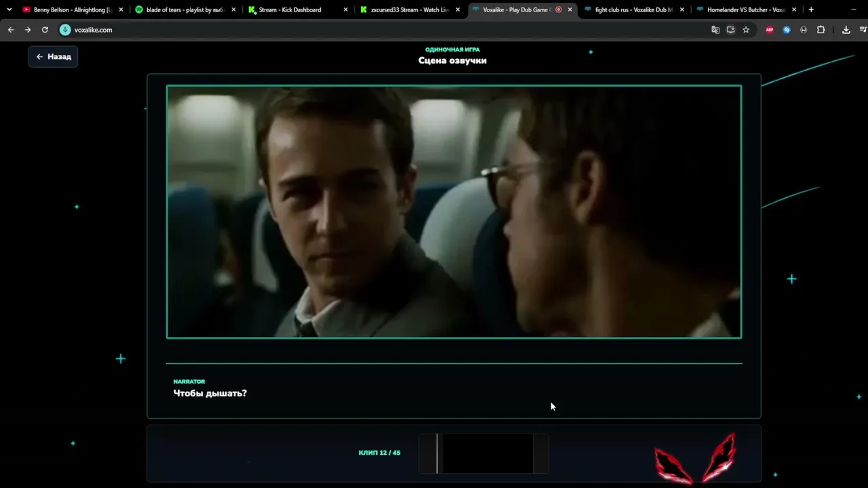
Task: Open the Google Translate page icon
Action: pyautogui.click(x=715, y=30)
